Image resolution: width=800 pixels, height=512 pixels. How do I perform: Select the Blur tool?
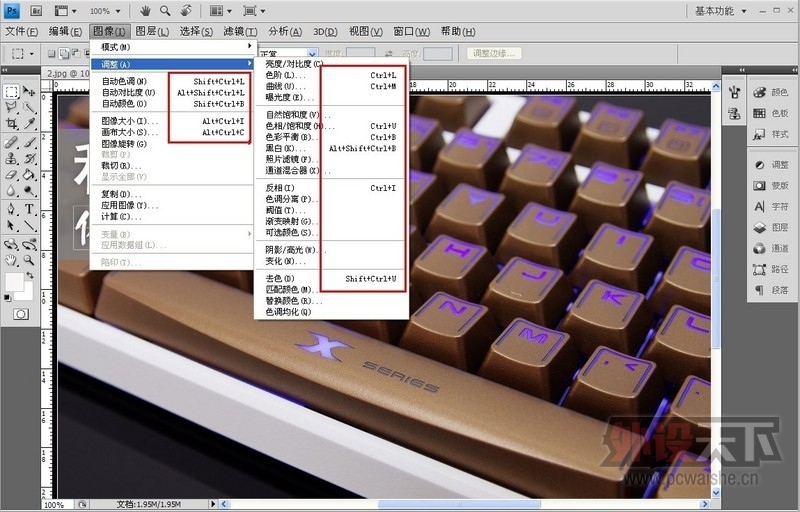click(11, 191)
